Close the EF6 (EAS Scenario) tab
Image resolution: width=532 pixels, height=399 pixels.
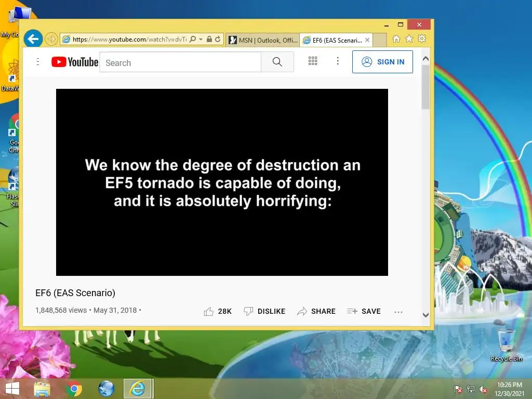point(367,40)
